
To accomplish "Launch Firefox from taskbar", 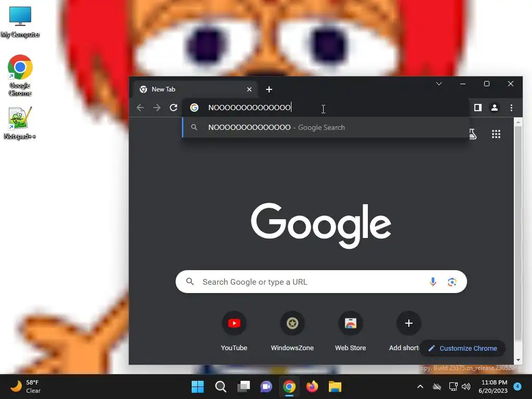I will pyautogui.click(x=312, y=387).
